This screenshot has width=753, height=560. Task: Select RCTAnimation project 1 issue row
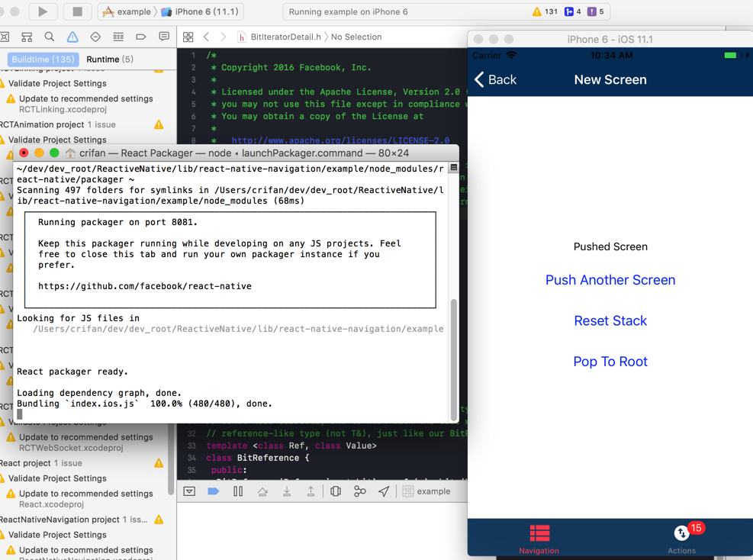(82, 124)
